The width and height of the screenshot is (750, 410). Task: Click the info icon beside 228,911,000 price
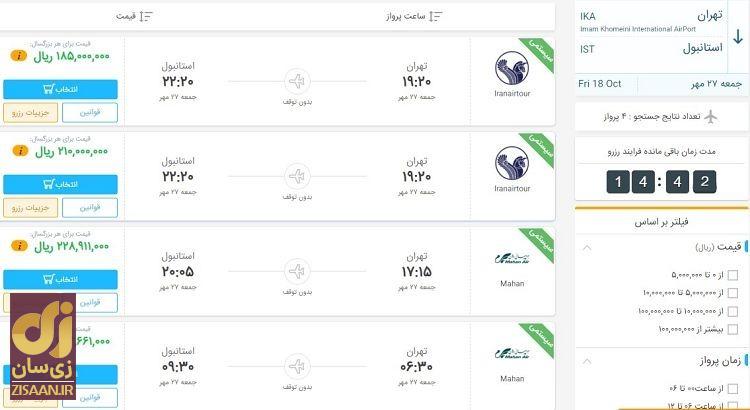pyautogui.click(x=18, y=245)
